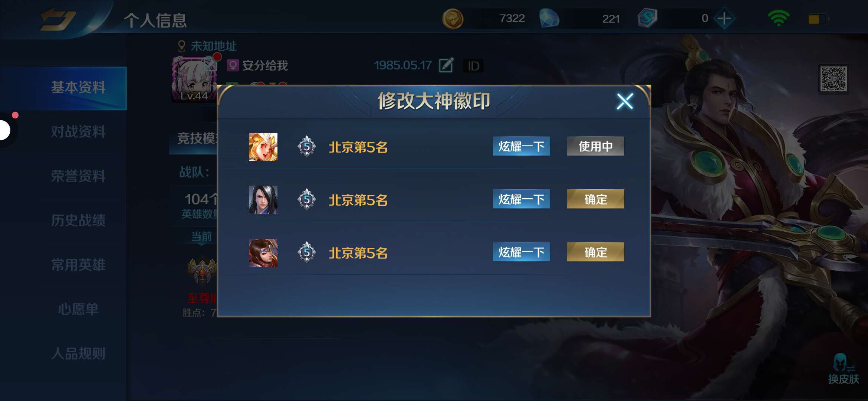This screenshot has height=401, width=868.
Task: Click the edit pencil icon beside birthday
Action: point(446,65)
